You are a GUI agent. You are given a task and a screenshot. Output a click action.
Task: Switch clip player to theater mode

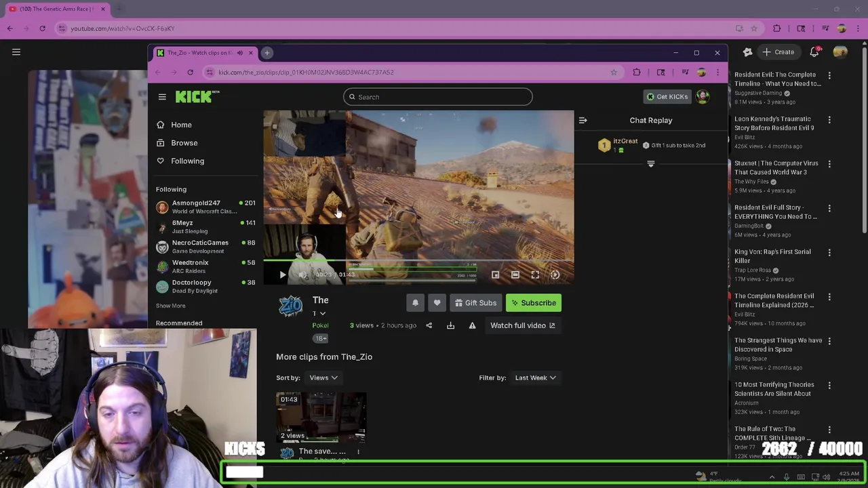[x=515, y=274]
